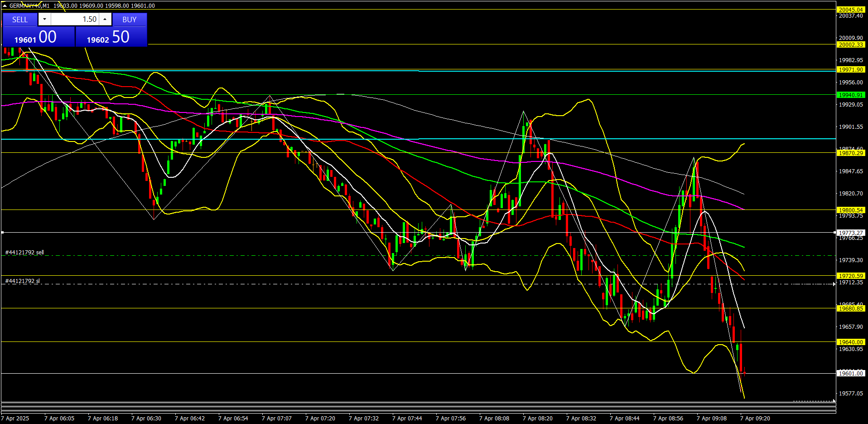This screenshot has width=868, height=424.
Task: Click the BUY button
Action: coord(130,19)
